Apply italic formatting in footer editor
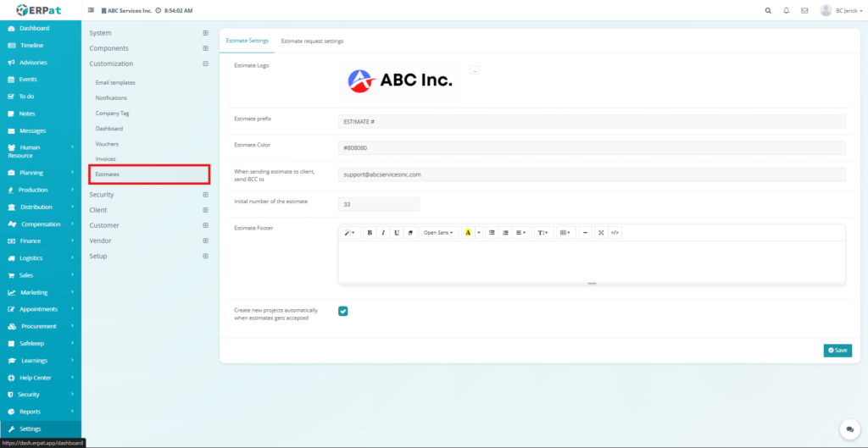The width and height of the screenshot is (868, 448). [x=383, y=232]
